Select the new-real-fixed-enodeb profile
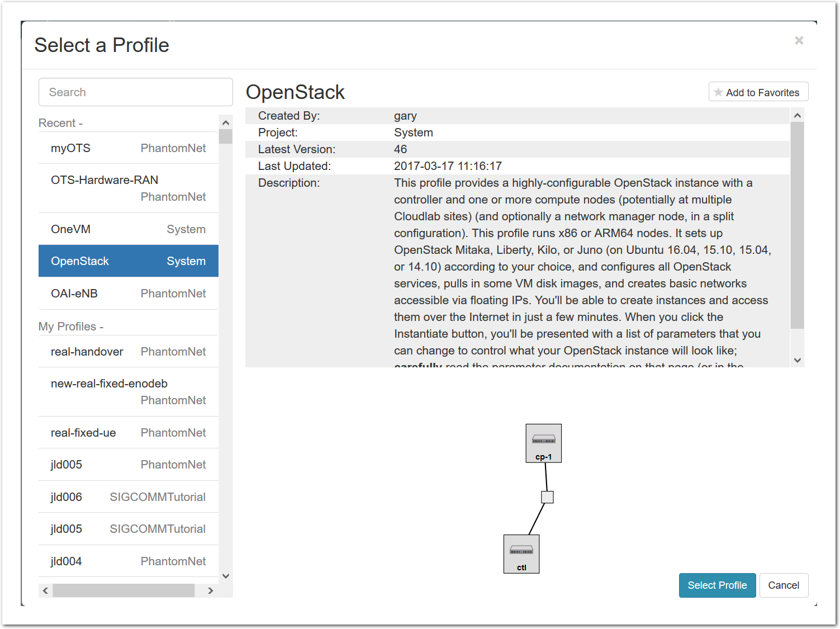The height and width of the screenshot is (629, 840). tap(129, 392)
